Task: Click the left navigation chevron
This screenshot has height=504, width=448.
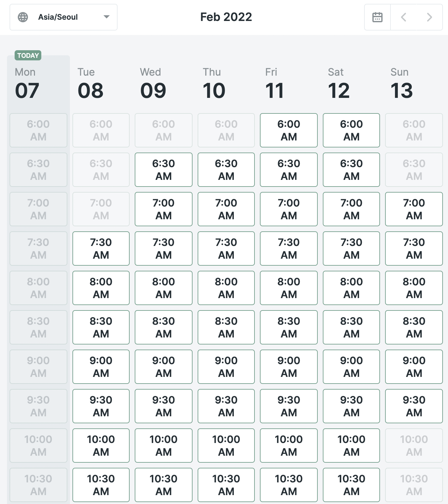Action: click(403, 17)
